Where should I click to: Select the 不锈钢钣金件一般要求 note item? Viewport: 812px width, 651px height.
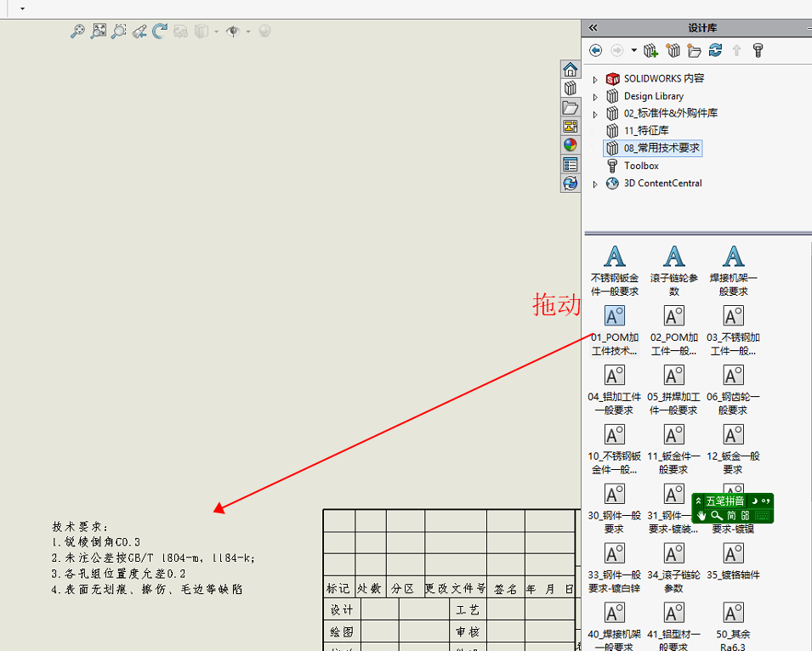(x=615, y=270)
